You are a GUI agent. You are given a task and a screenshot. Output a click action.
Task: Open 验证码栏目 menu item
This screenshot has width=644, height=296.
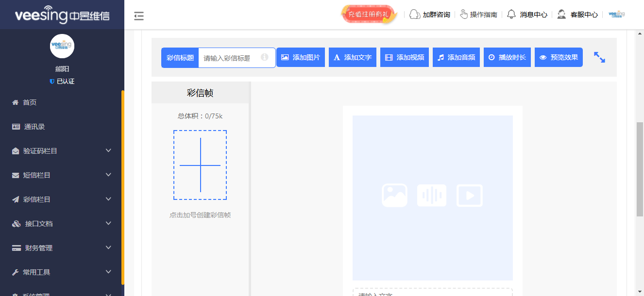click(x=62, y=151)
